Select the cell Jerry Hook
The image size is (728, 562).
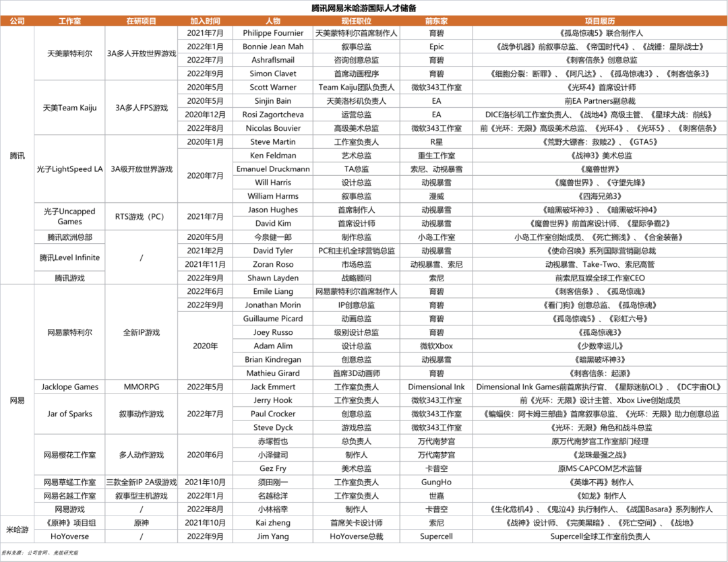pos(273,400)
